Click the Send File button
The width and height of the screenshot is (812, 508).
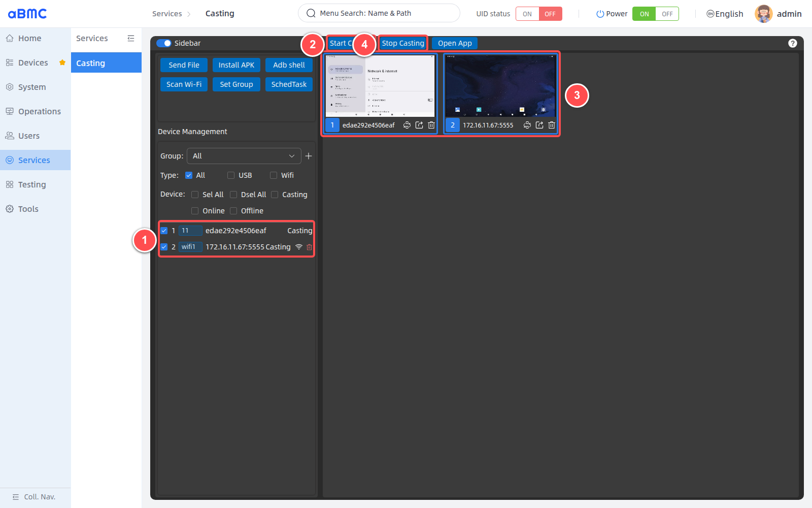click(x=184, y=65)
